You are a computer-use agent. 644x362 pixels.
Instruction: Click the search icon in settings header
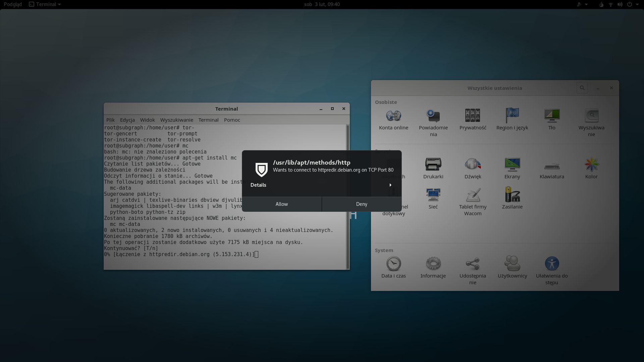tap(582, 88)
